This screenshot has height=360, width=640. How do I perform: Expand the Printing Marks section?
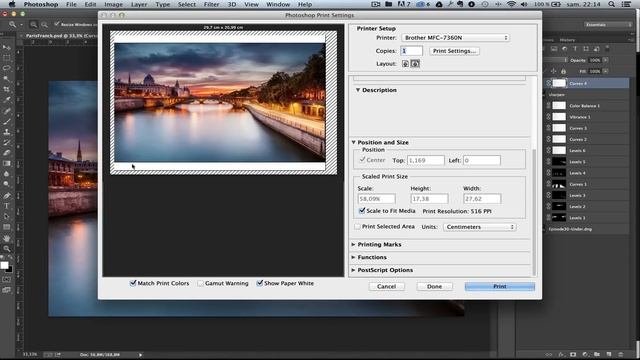click(353, 244)
